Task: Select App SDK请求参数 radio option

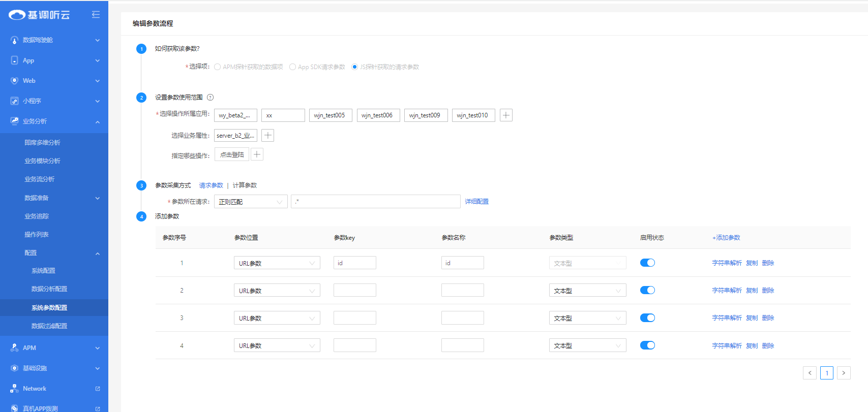Action: 292,67
